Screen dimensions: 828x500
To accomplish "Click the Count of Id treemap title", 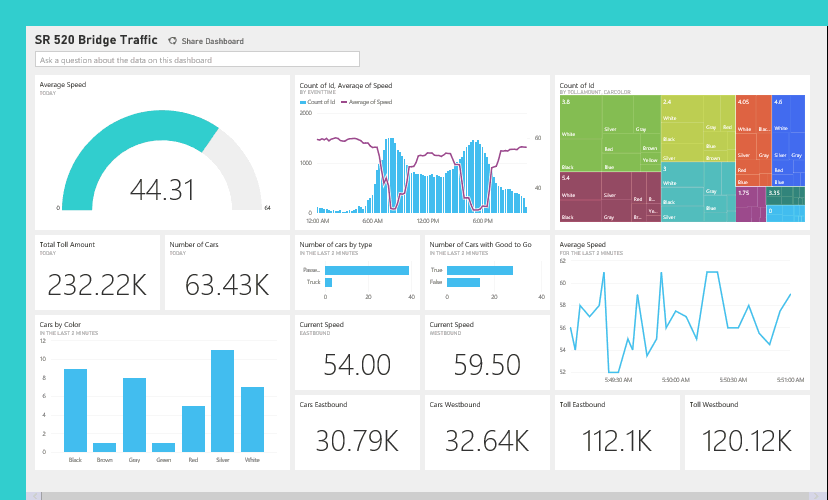I will [577, 85].
